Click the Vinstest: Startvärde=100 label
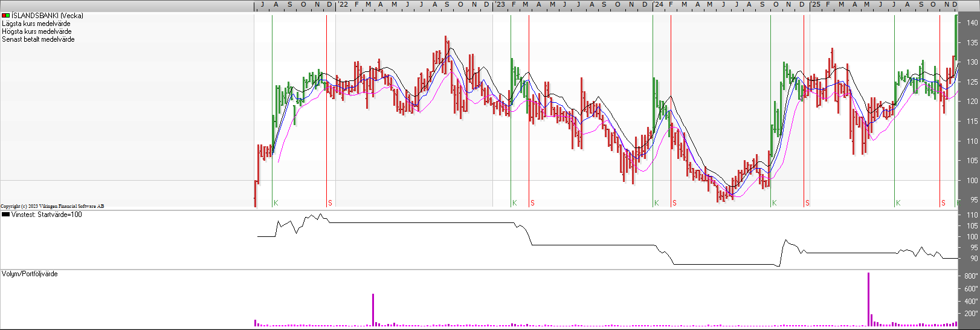 (47, 215)
